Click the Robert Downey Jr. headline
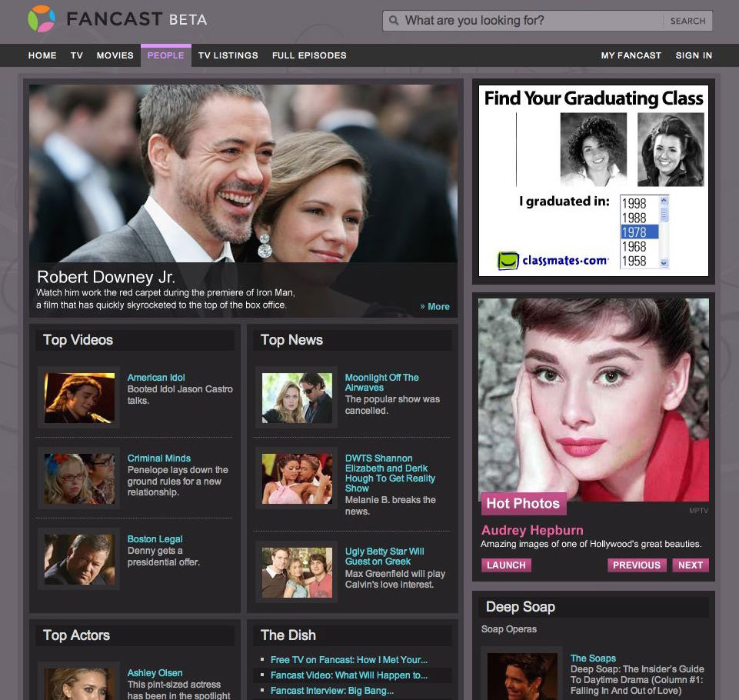This screenshot has width=739, height=700. [106, 277]
